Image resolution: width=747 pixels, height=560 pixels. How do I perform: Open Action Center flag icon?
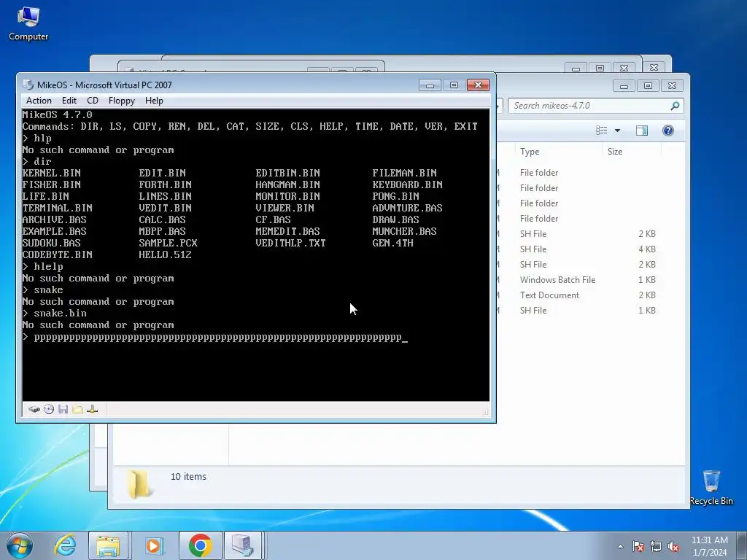pos(638,546)
